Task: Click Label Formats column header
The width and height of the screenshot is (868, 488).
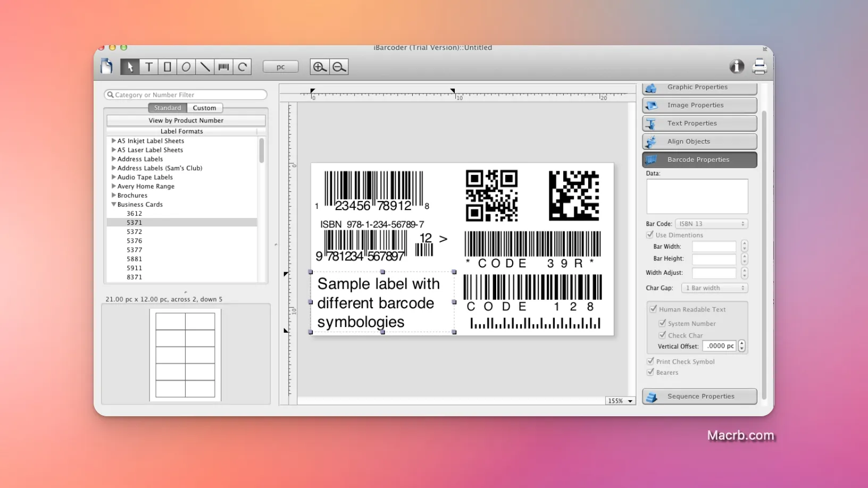Action: (182, 131)
